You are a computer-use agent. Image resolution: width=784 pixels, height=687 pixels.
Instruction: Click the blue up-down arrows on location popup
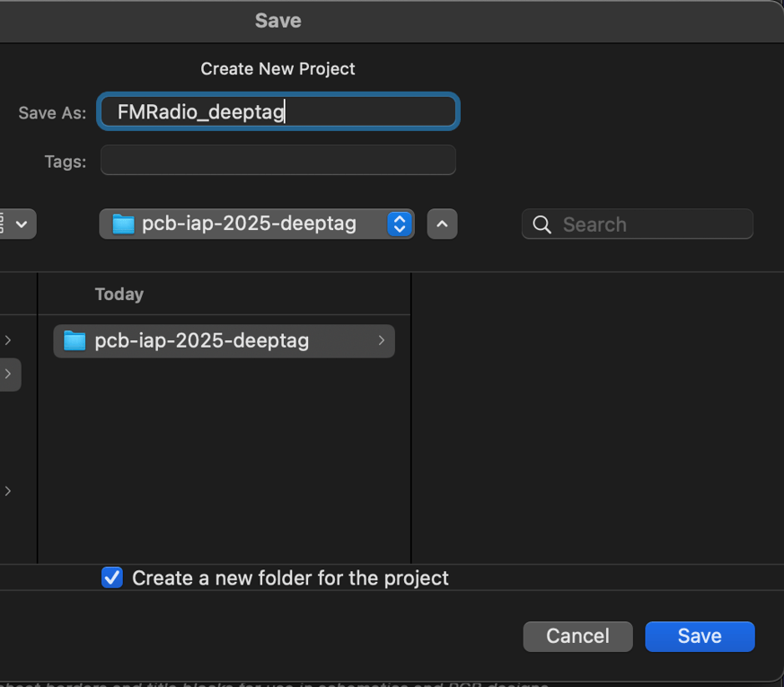point(399,224)
